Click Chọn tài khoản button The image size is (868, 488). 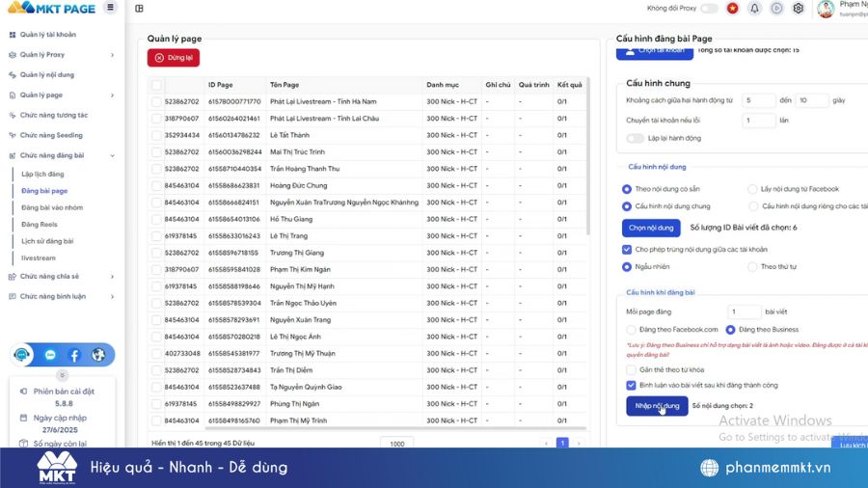pos(654,53)
